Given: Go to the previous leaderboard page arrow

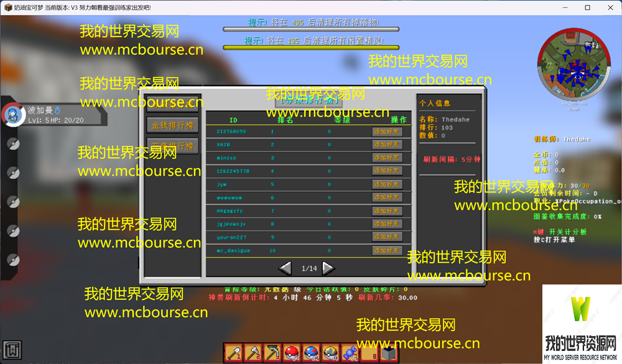Looking at the screenshot, I should [x=285, y=268].
